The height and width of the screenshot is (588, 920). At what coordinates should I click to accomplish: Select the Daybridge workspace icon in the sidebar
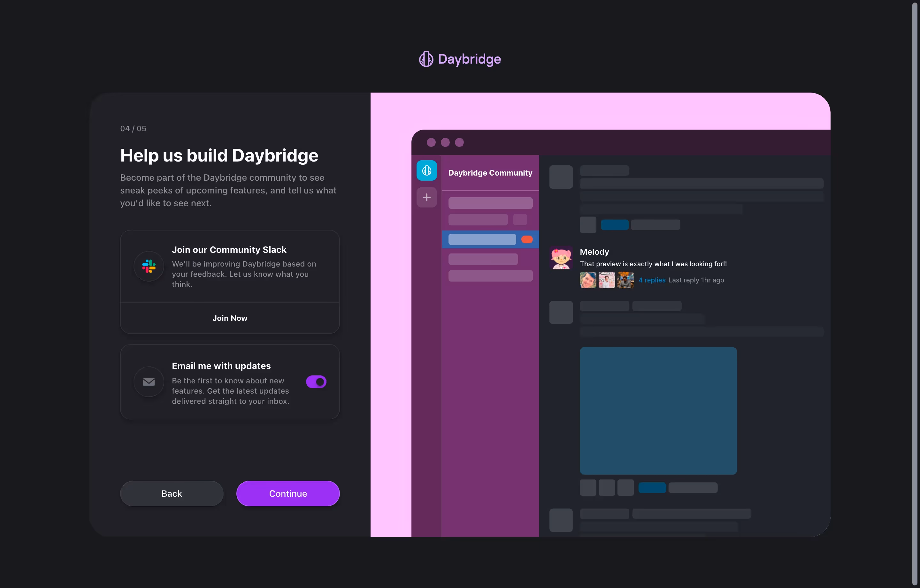point(426,170)
